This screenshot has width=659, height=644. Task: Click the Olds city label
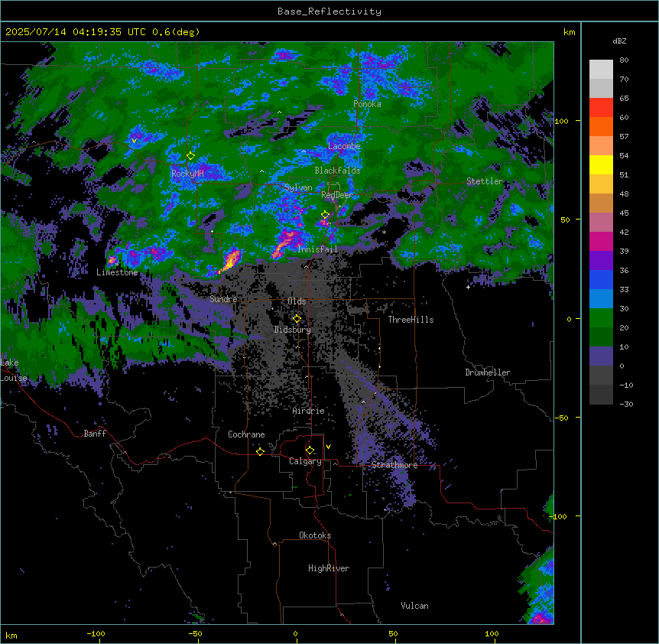(297, 301)
